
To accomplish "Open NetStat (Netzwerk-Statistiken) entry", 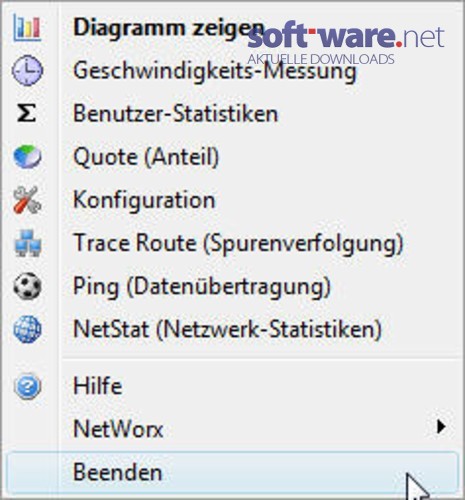I will (232, 329).
